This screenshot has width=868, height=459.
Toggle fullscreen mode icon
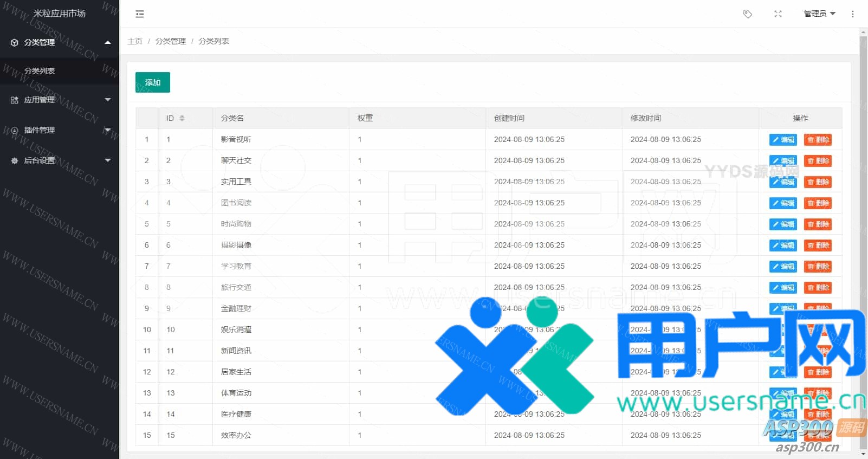(778, 14)
